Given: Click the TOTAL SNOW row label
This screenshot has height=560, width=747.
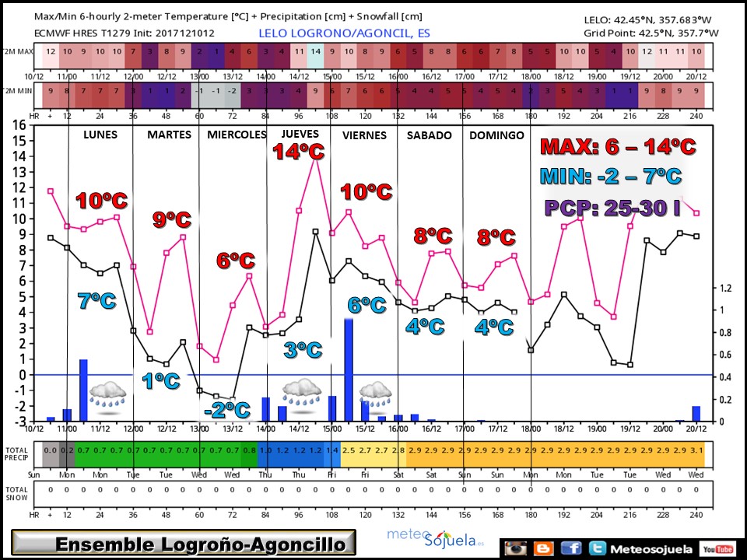Looking at the screenshot, I should [16, 493].
